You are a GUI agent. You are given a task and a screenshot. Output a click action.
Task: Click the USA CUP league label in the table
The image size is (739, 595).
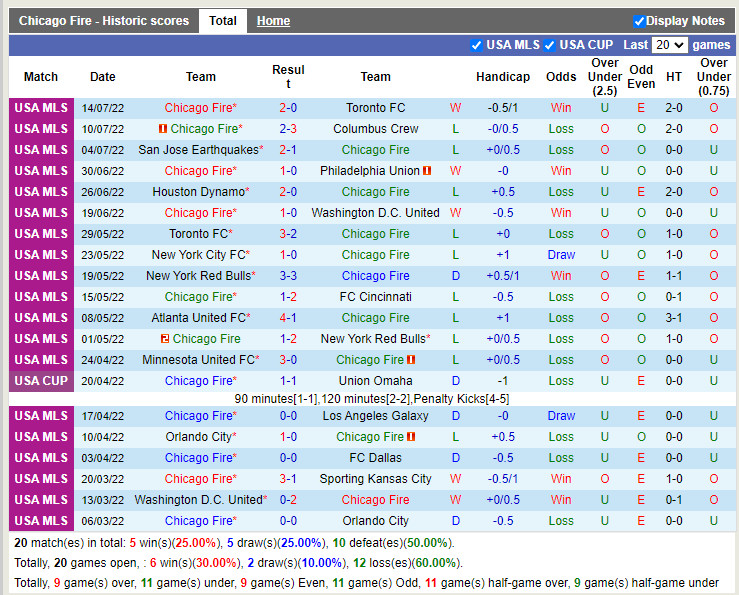coord(41,381)
